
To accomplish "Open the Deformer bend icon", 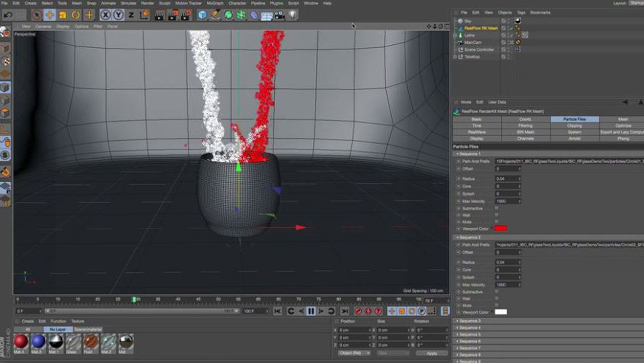I will tap(254, 15).
